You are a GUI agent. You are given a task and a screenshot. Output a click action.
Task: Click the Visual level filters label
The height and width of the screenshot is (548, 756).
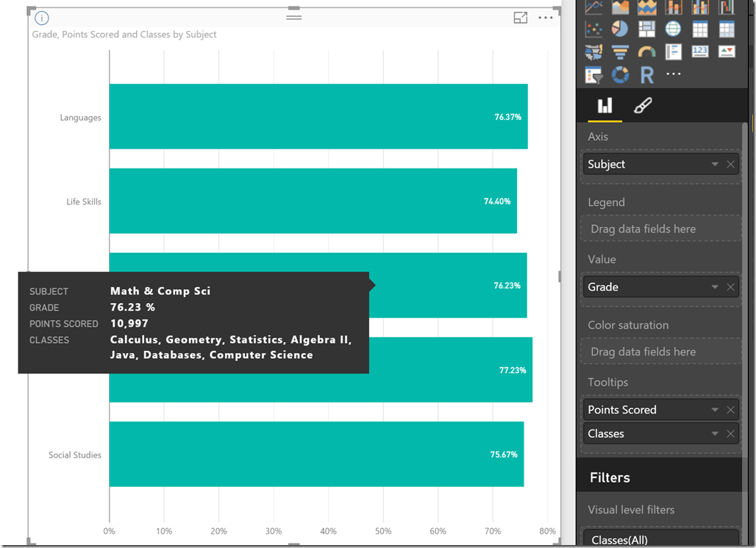(631, 510)
